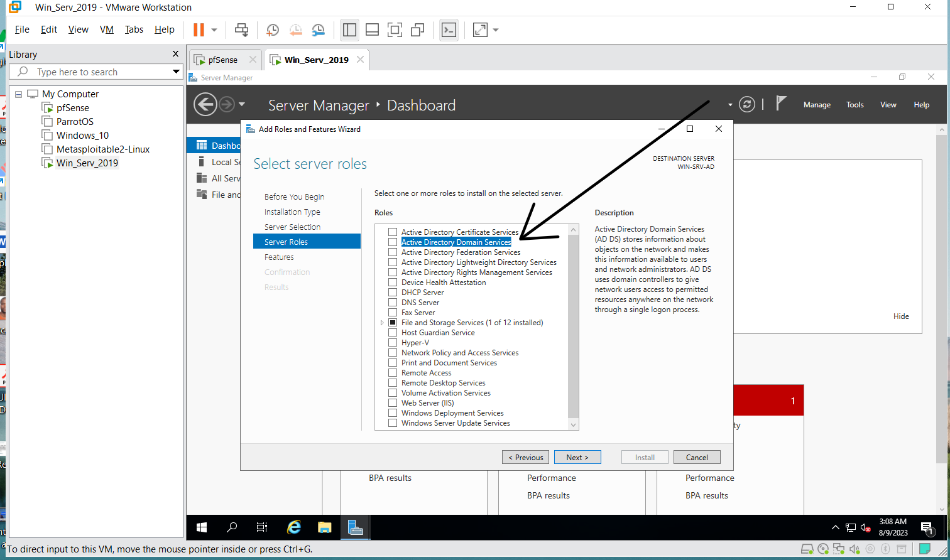The height and width of the screenshot is (560, 950).
Task: Open the Tabs menu
Action: (x=134, y=30)
